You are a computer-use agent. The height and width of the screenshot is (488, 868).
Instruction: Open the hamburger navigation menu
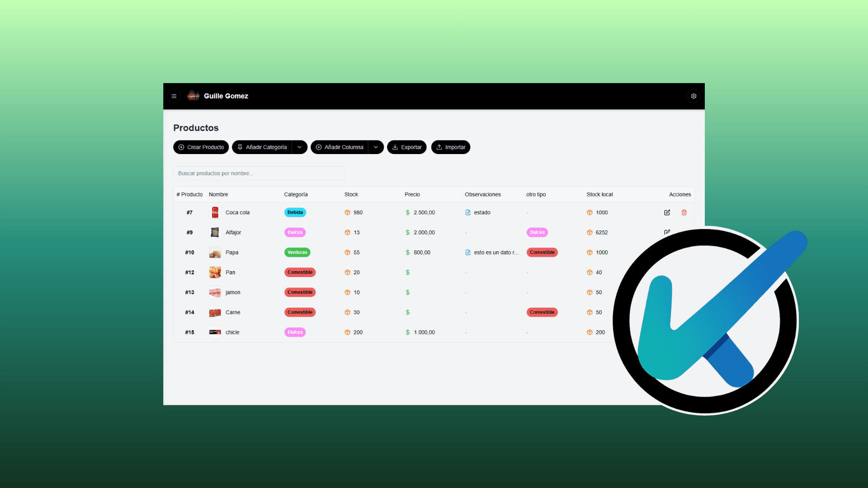pyautogui.click(x=174, y=96)
